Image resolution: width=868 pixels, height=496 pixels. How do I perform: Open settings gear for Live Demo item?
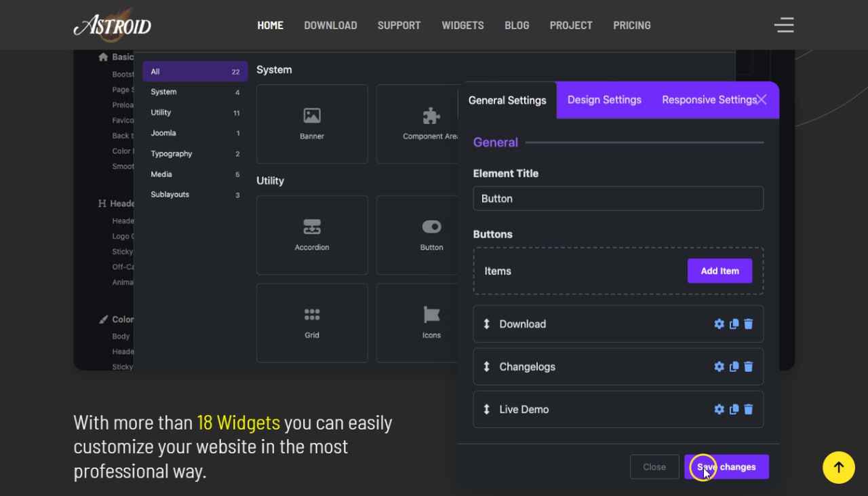(x=719, y=410)
